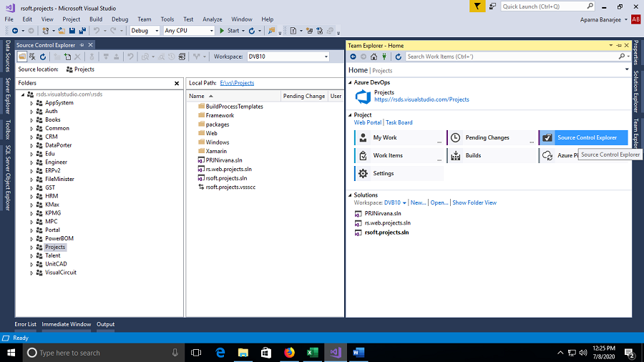Select the Xamarin folder in file list
This screenshot has height=362, width=644.
216,151
